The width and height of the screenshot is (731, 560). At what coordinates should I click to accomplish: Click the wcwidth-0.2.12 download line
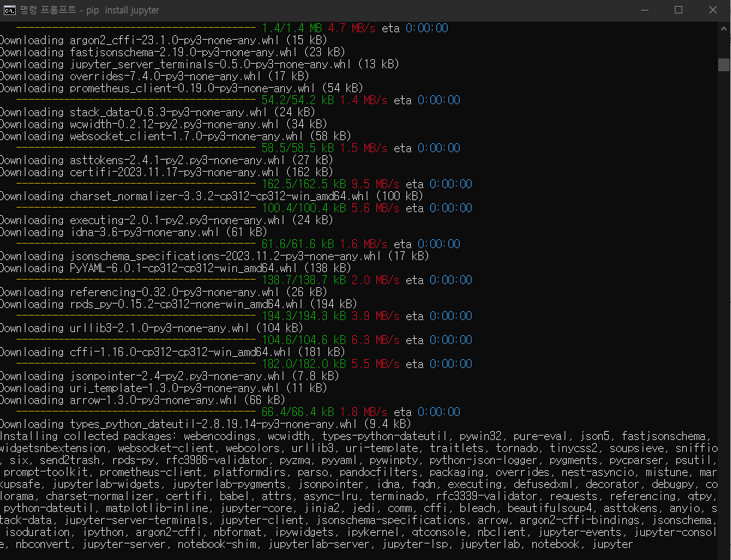pyautogui.click(x=163, y=124)
